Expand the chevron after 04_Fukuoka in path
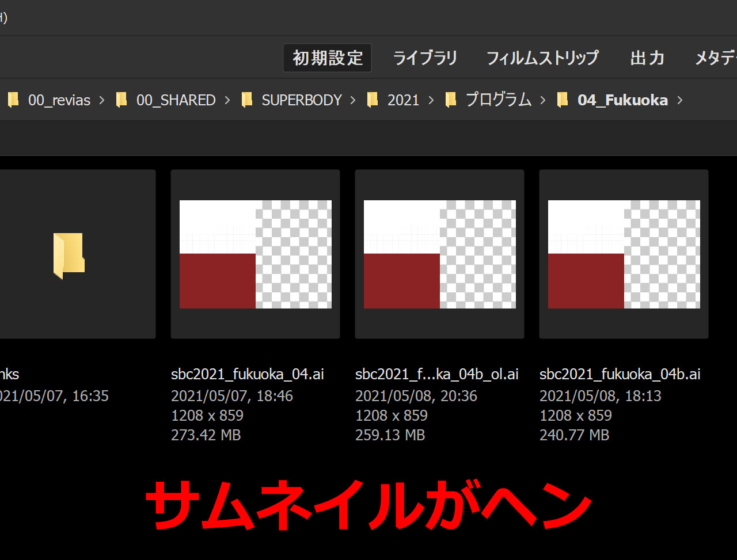The image size is (737, 560). pos(680,100)
